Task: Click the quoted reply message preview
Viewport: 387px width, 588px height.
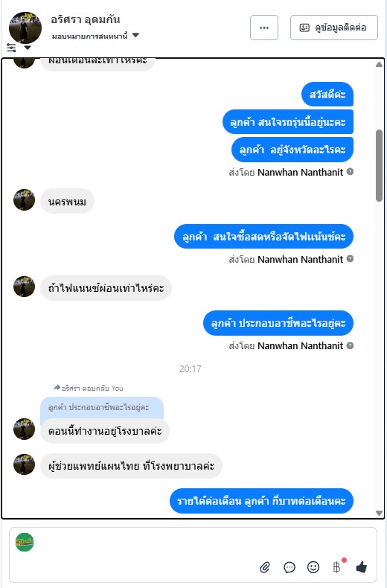Action: [102, 407]
